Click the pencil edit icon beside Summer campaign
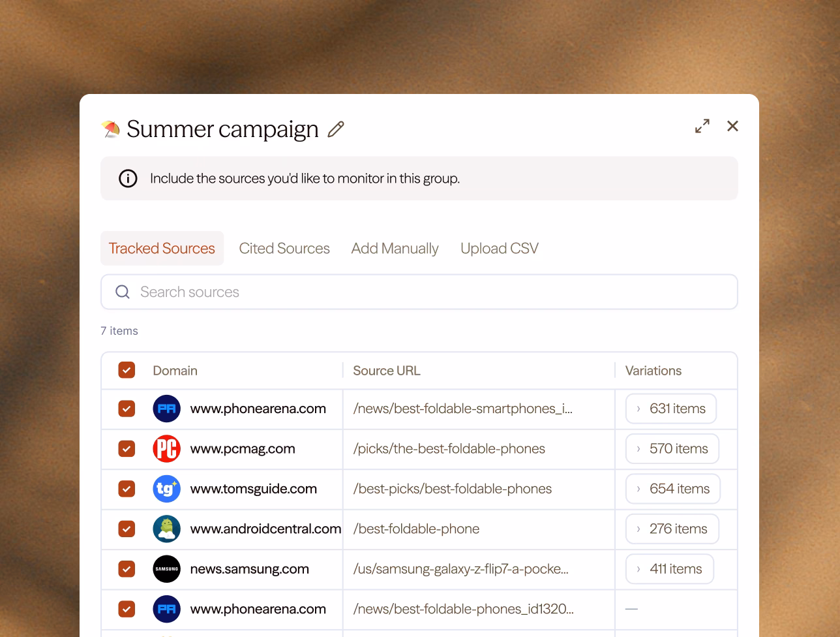Screen dimensions: 840x637 [x=336, y=129]
